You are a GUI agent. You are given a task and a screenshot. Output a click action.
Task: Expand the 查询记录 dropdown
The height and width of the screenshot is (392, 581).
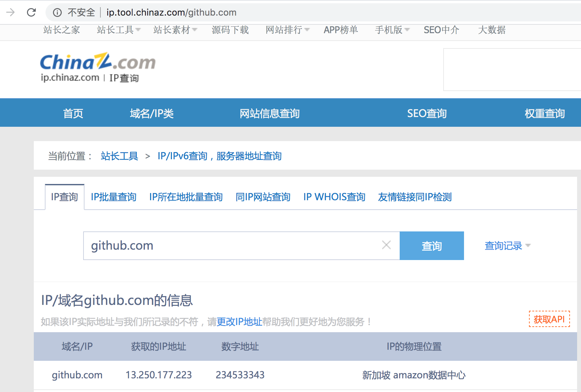coord(508,246)
